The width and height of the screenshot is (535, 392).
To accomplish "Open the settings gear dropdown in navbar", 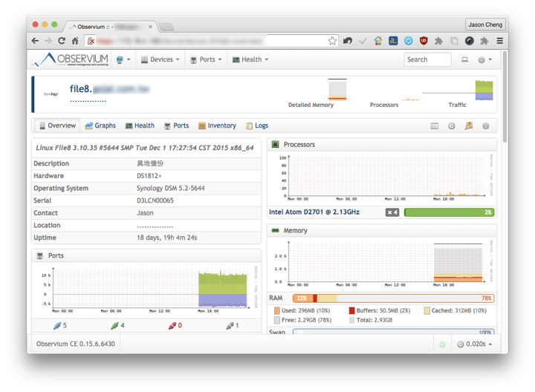I will coord(484,59).
